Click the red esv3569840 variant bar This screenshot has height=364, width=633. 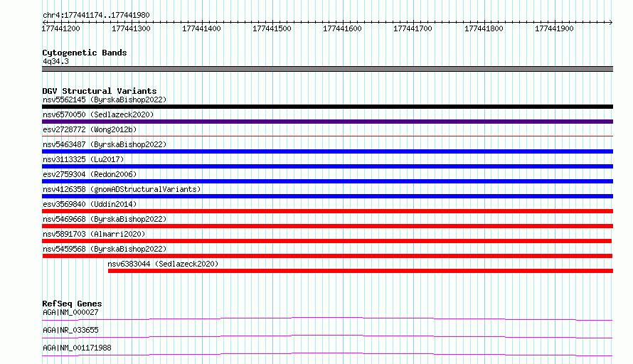(x=327, y=211)
